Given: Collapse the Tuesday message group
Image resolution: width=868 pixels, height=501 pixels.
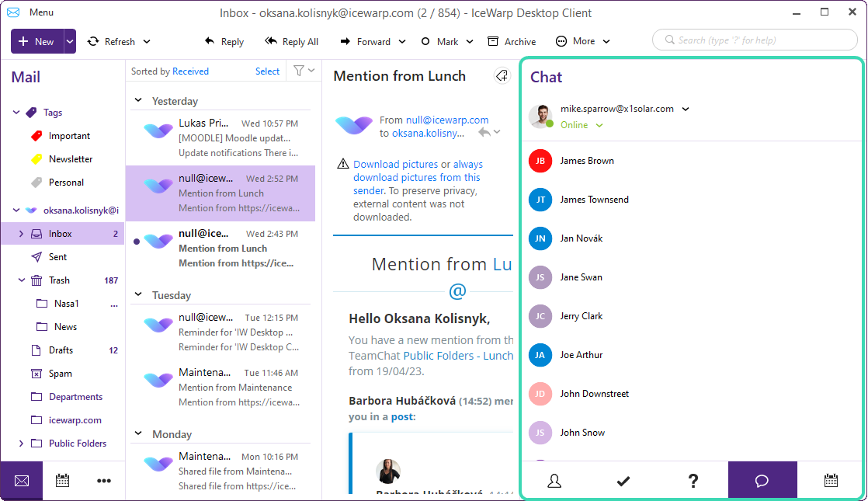Looking at the screenshot, I should click(x=138, y=294).
